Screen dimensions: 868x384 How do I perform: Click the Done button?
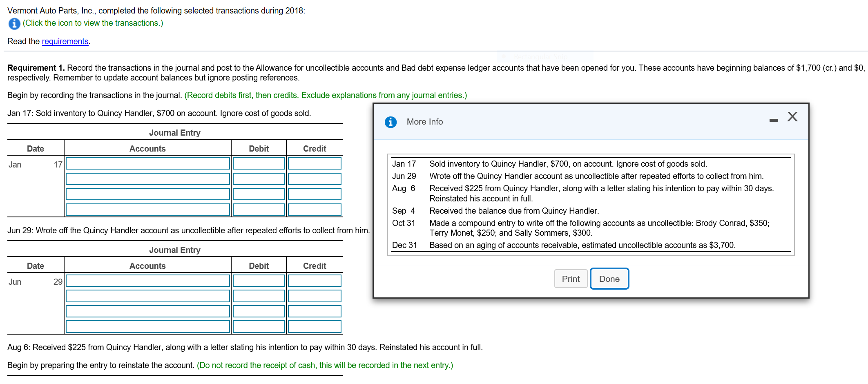coord(609,279)
